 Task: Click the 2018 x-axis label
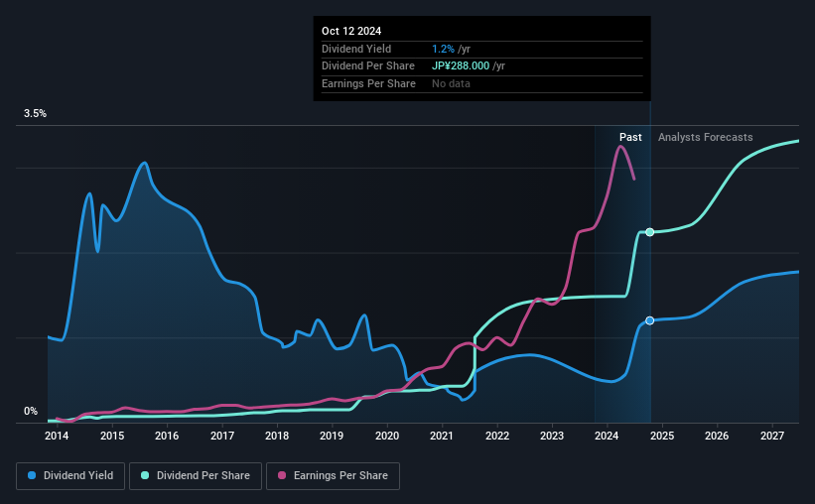[x=277, y=436]
